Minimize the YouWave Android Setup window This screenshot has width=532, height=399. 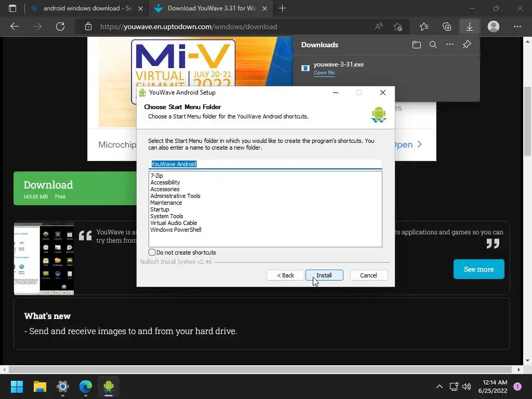click(336, 92)
